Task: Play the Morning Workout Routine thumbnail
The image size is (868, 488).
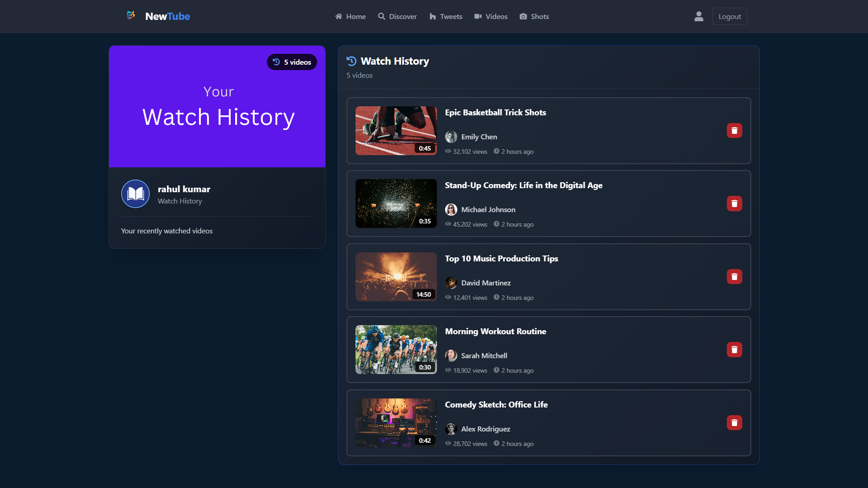Action: pos(396,350)
